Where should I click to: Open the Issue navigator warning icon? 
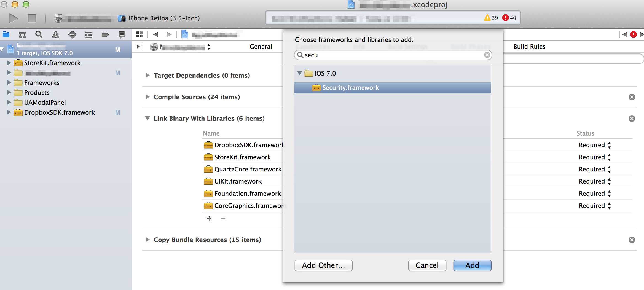(x=56, y=34)
